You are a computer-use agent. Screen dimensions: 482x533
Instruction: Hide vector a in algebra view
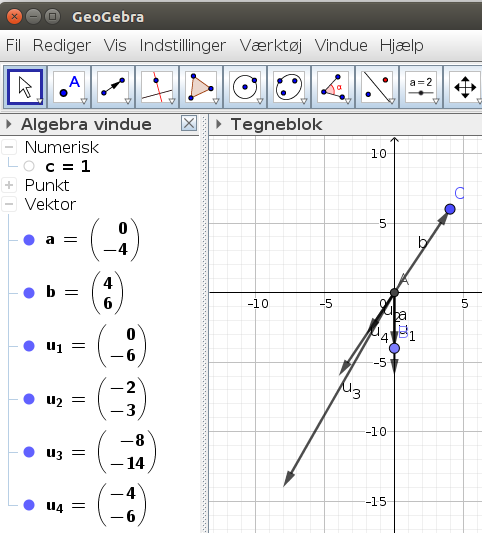click(x=29, y=240)
